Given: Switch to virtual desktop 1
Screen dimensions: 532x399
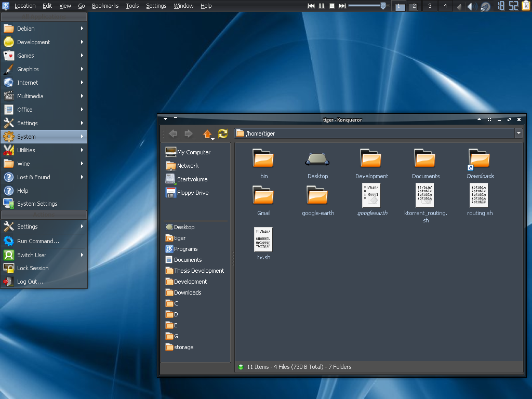Looking at the screenshot, I should 400,6.
